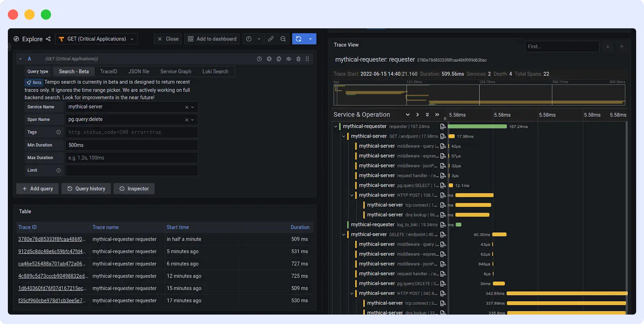
Task: Open trace 3780e78d85333f8fcaa486f0 link
Action: tap(52, 239)
